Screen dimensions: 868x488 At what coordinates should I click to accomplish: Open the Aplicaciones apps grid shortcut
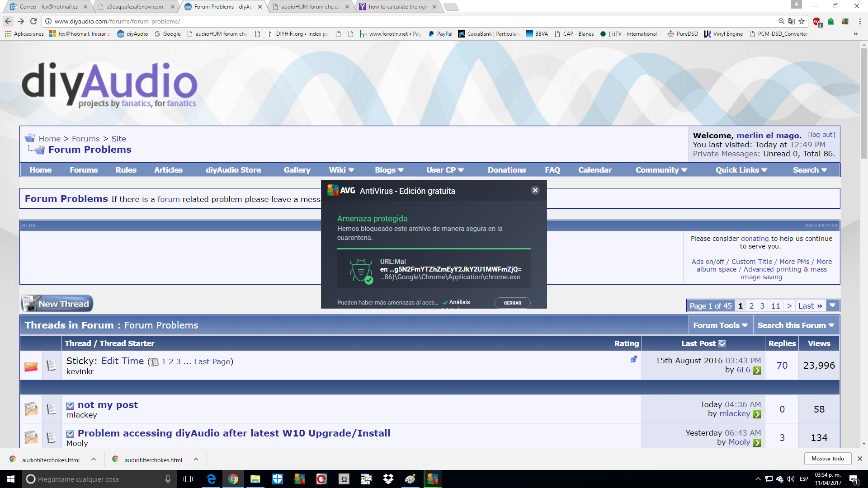tap(24, 34)
